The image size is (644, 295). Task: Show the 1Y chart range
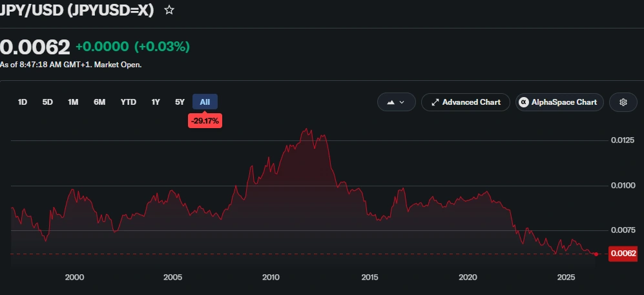(156, 102)
